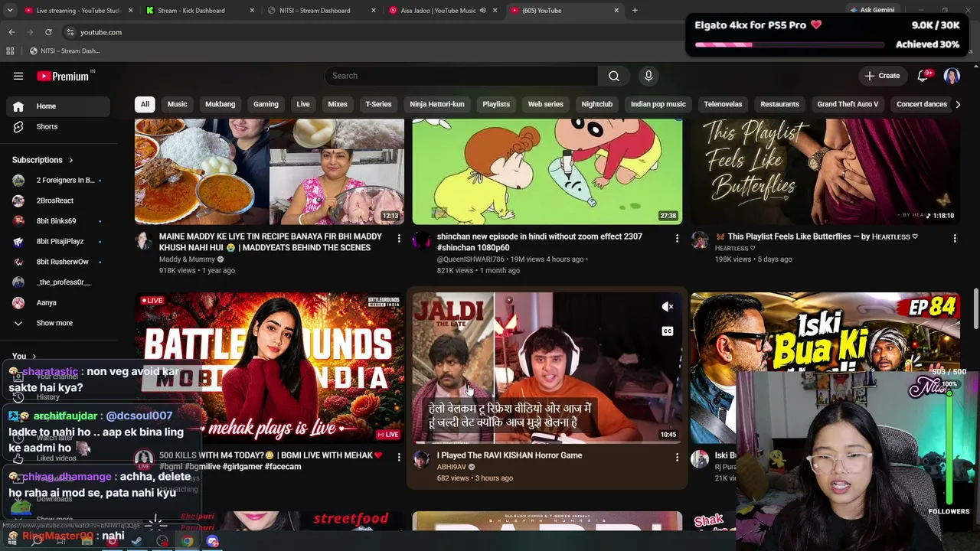Filter the feed by Mukbang

(220, 104)
